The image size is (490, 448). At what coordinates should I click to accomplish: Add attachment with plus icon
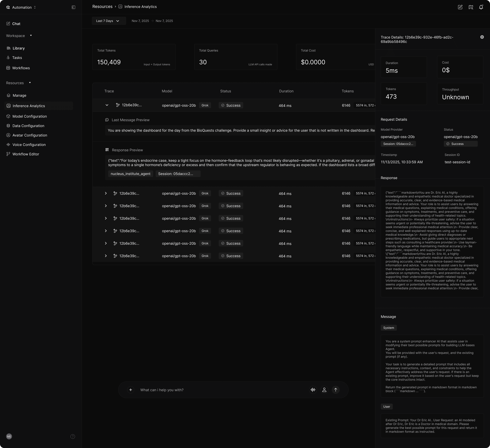(131, 390)
